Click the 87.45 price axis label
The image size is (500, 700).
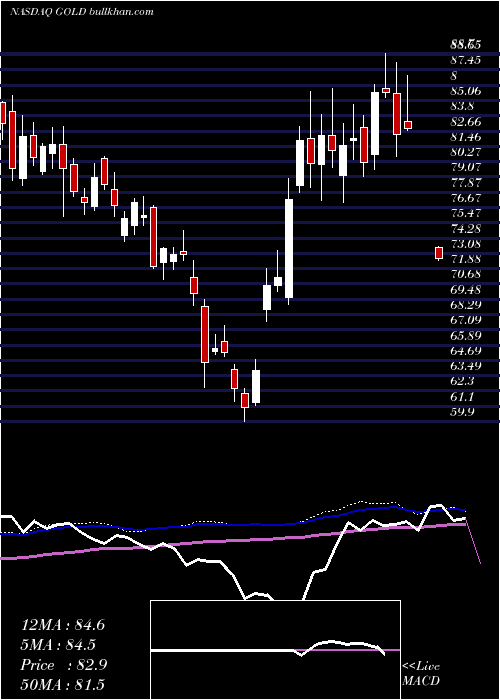pyautogui.click(x=466, y=60)
